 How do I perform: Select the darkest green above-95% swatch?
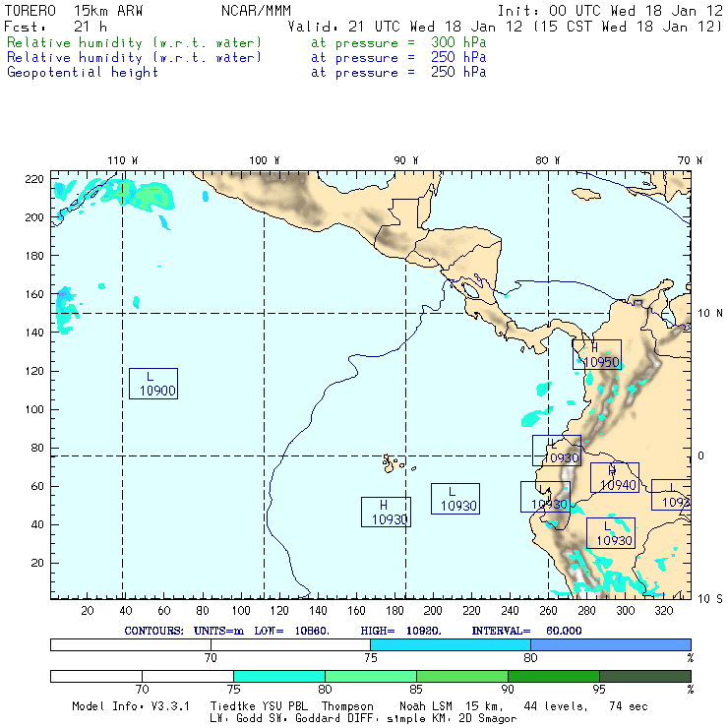click(645, 676)
